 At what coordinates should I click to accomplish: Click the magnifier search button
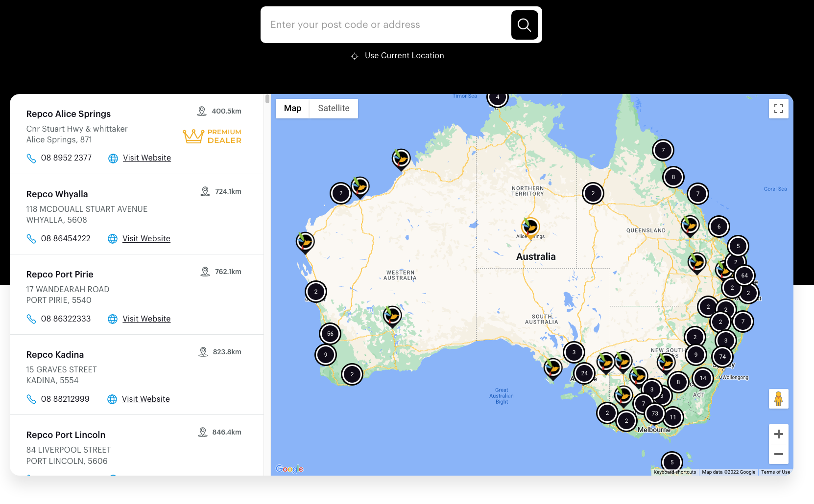click(524, 25)
